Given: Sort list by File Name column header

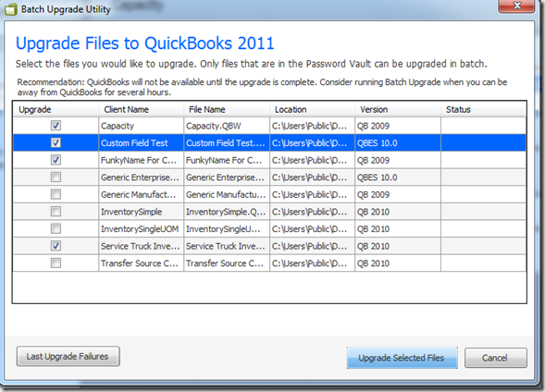Looking at the screenshot, I should click(227, 109).
